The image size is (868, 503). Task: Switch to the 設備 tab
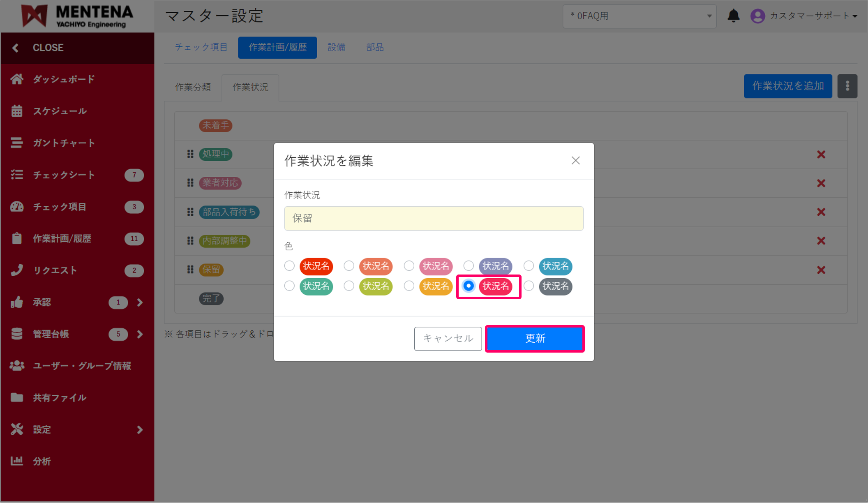(x=337, y=47)
